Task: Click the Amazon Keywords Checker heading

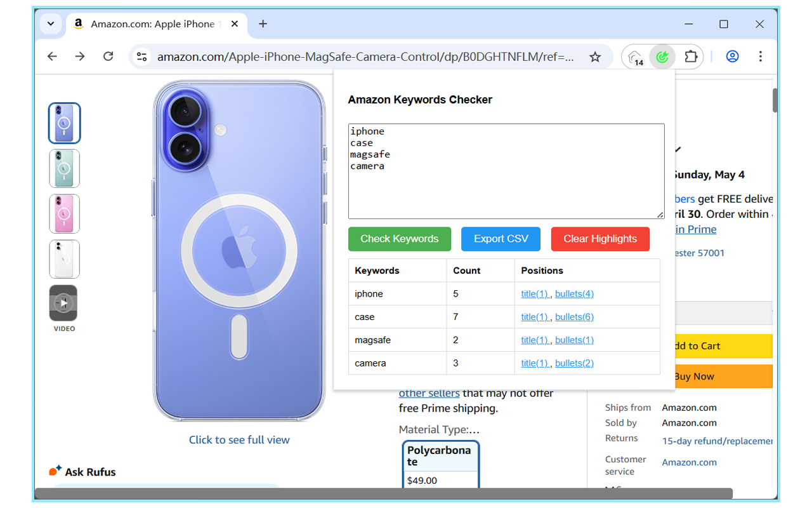Action: point(420,100)
